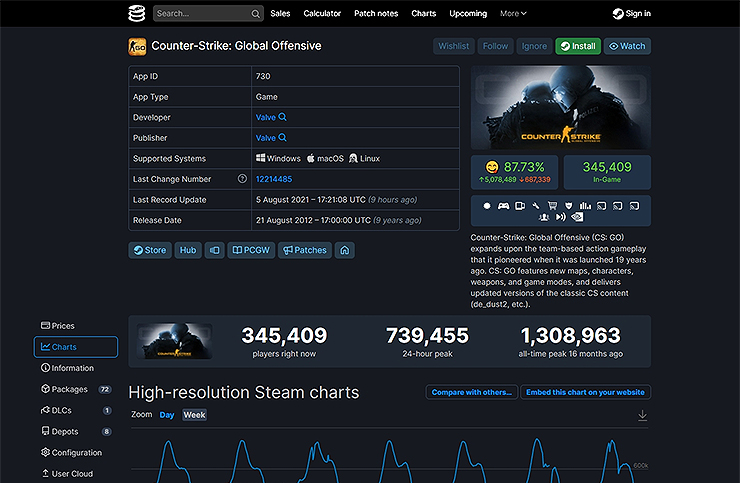
Task: Open the DLCs sidebar section
Action: (x=76, y=410)
